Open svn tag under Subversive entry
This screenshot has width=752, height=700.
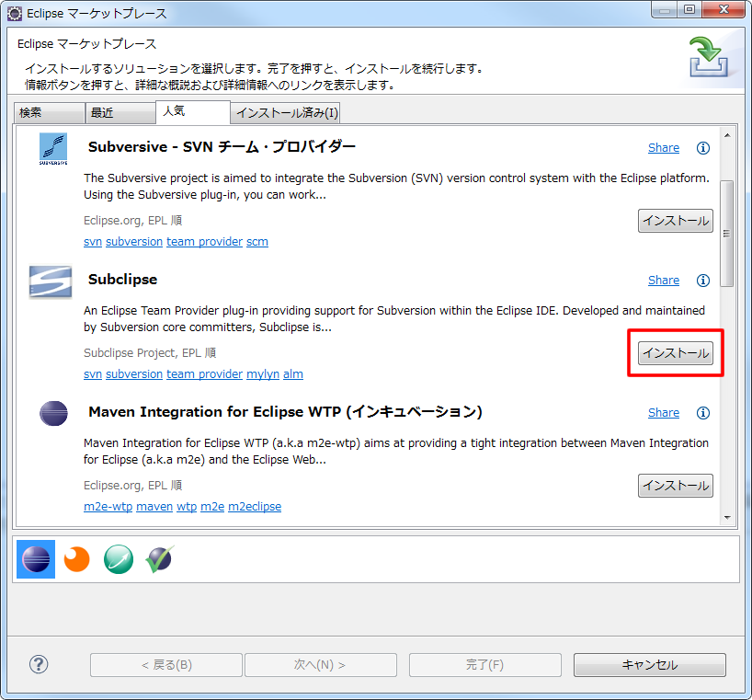(x=93, y=241)
